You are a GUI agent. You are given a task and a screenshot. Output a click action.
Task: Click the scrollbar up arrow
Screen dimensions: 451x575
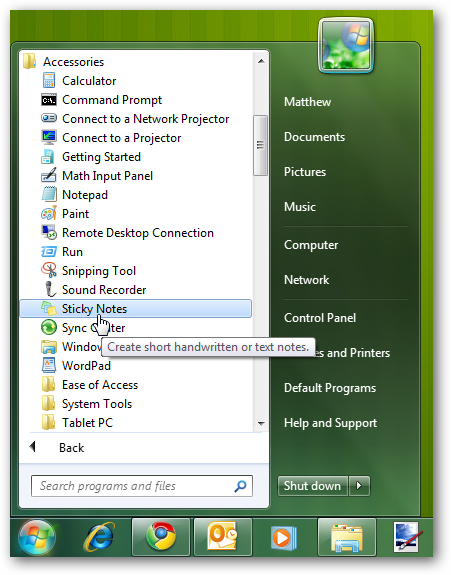[x=261, y=61]
